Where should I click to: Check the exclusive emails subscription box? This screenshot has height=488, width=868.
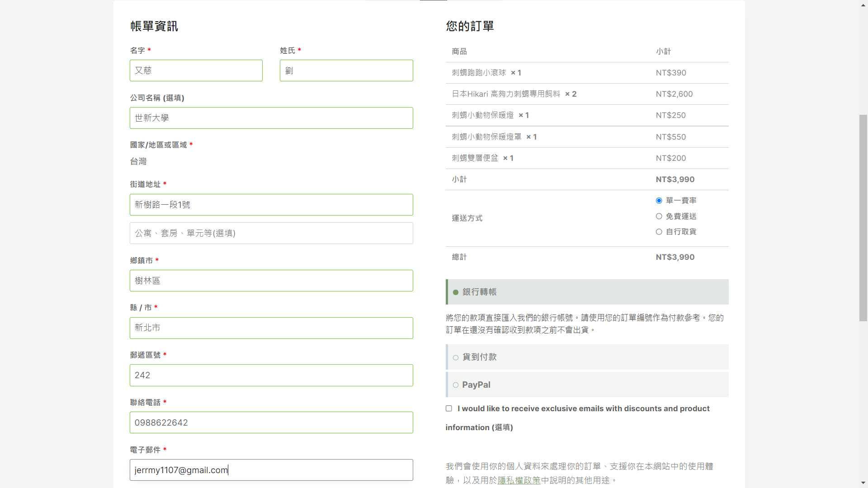[x=449, y=408]
